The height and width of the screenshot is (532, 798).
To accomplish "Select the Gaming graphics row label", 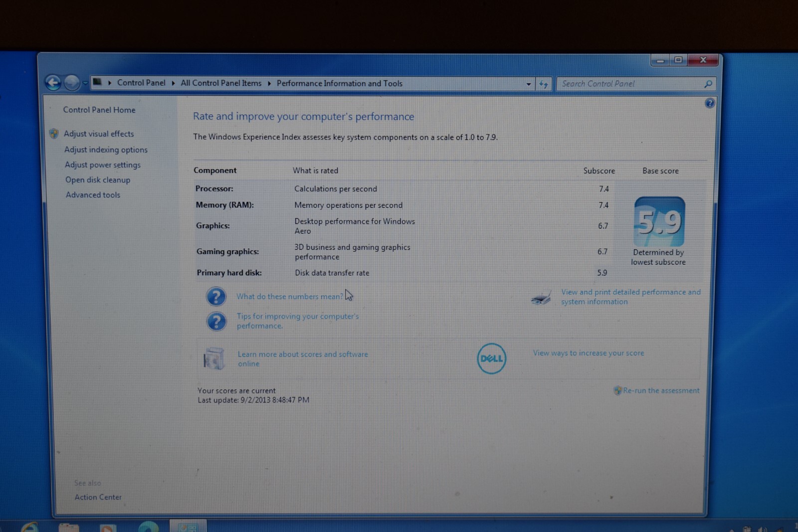I will 227,251.
